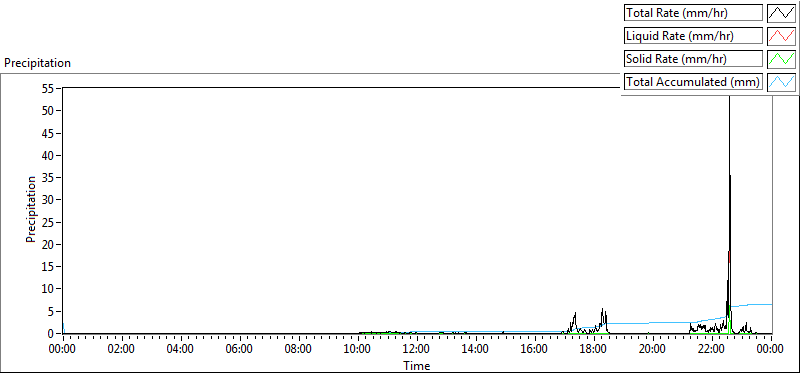
Task: Click the 35 value on the Y axis
Action: pos(49,178)
